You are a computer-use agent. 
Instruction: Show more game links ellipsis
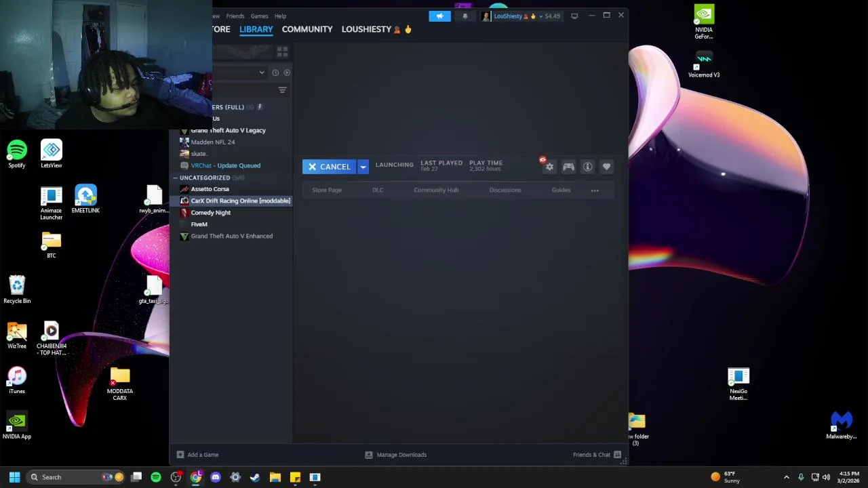[x=595, y=190]
